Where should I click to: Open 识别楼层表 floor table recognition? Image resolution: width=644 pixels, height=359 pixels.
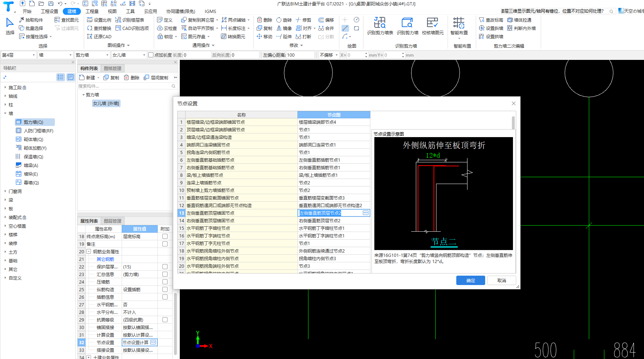tap(130, 20)
